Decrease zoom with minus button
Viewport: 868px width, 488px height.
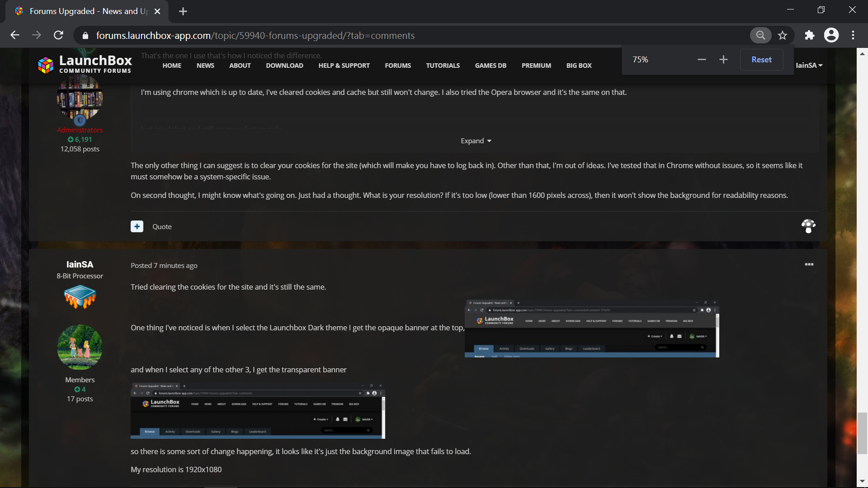[702, 60]
